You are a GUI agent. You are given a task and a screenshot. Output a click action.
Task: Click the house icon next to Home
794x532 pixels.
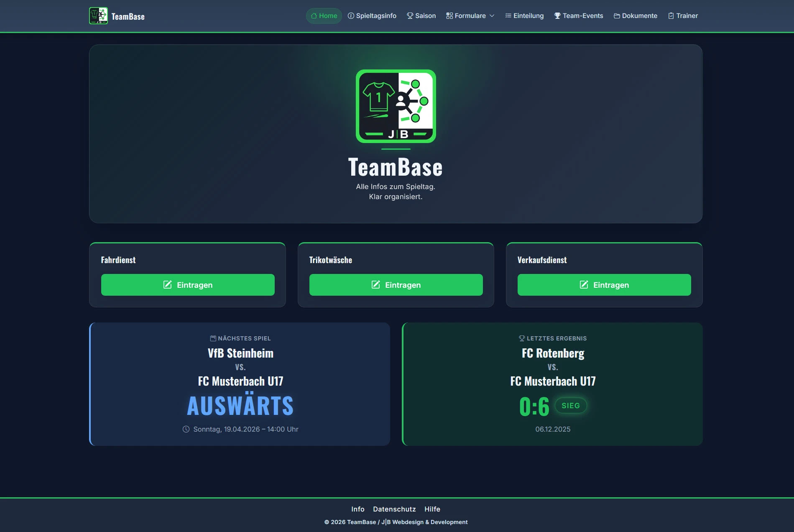314,15
